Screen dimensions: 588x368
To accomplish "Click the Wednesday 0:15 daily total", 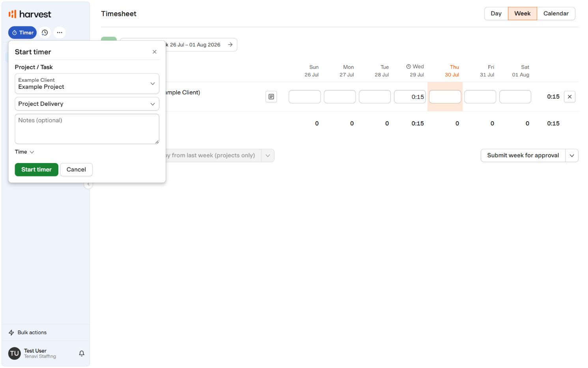I will point(418,124).
